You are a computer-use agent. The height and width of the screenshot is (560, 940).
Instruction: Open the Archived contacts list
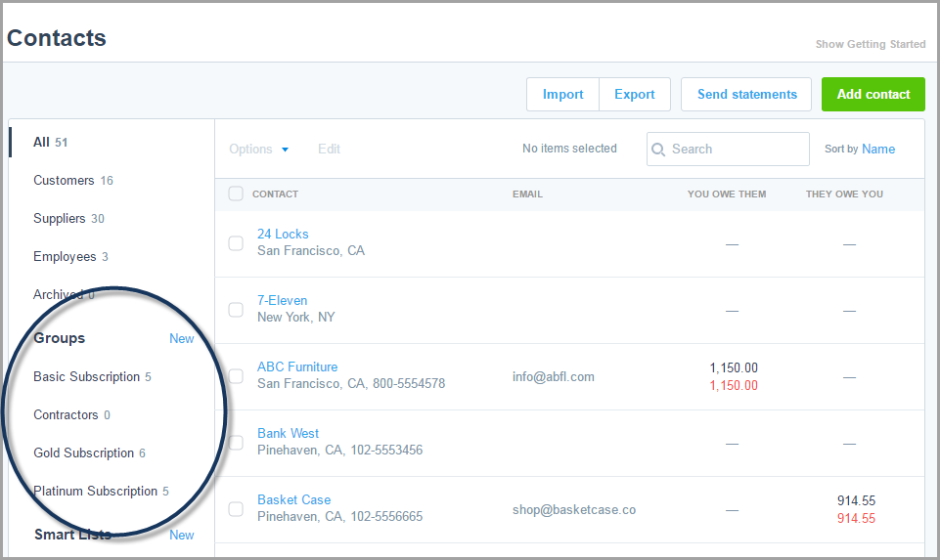[x=64, y=295]
